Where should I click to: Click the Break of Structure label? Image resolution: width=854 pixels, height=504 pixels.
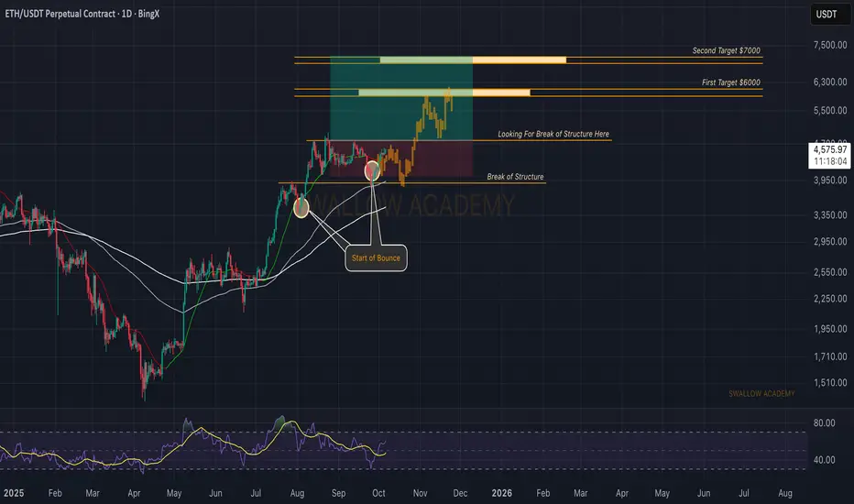pos(515,177)
